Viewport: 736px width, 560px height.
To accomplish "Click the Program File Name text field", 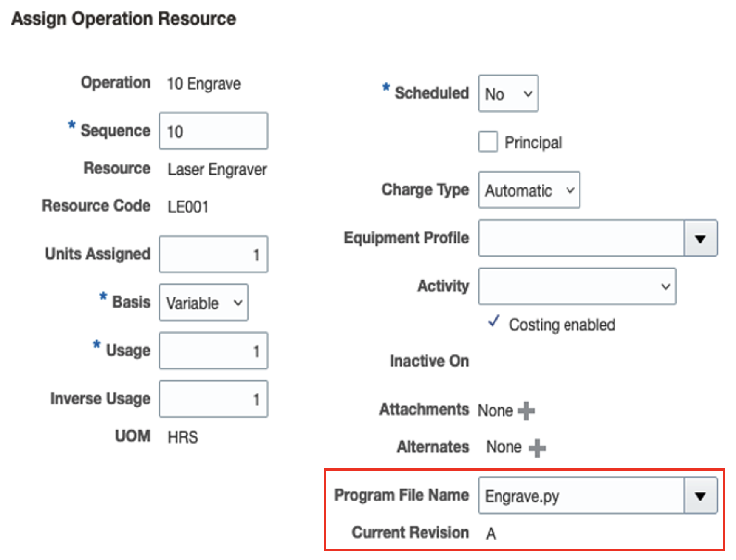I will 581,496.
